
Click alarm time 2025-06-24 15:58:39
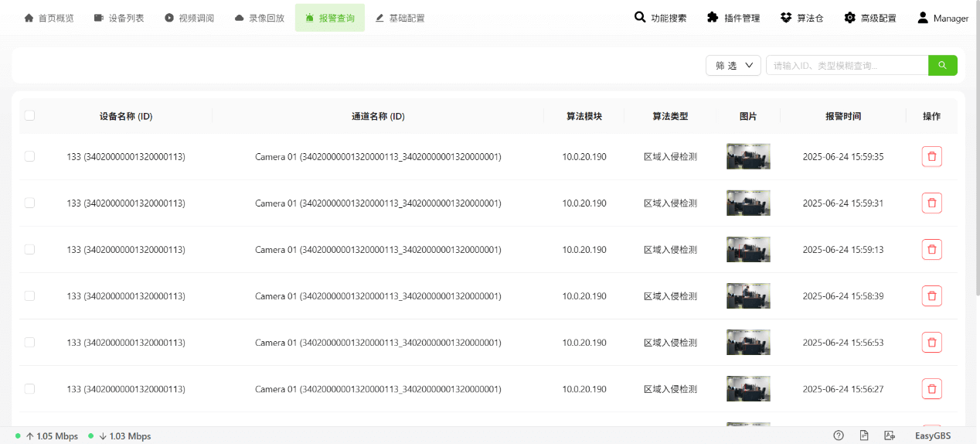pos(843,296)
